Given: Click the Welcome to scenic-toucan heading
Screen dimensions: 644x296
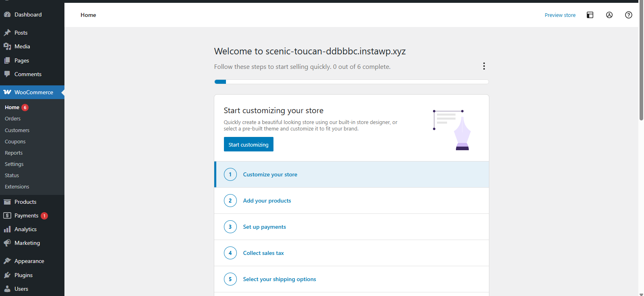Looking at the screenshot, I should 310,51.
